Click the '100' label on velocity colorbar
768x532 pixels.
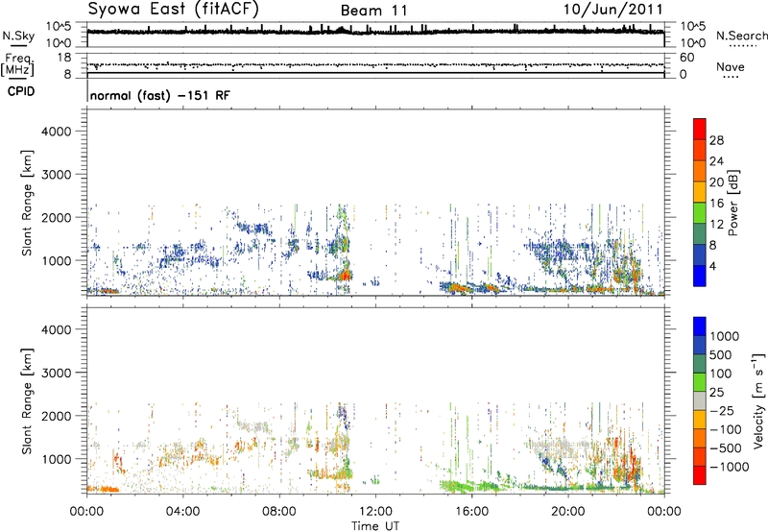pyautogui.click(x=722, y=374)
